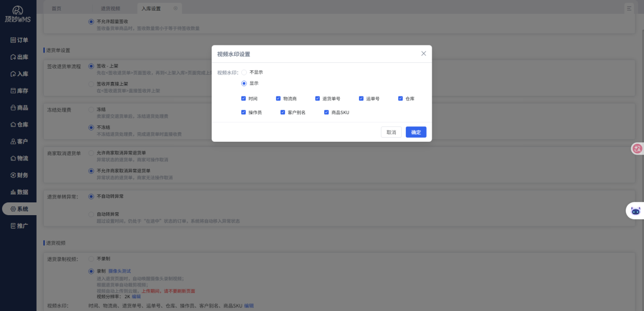Click the pink translate floating icon

point(637,148)
